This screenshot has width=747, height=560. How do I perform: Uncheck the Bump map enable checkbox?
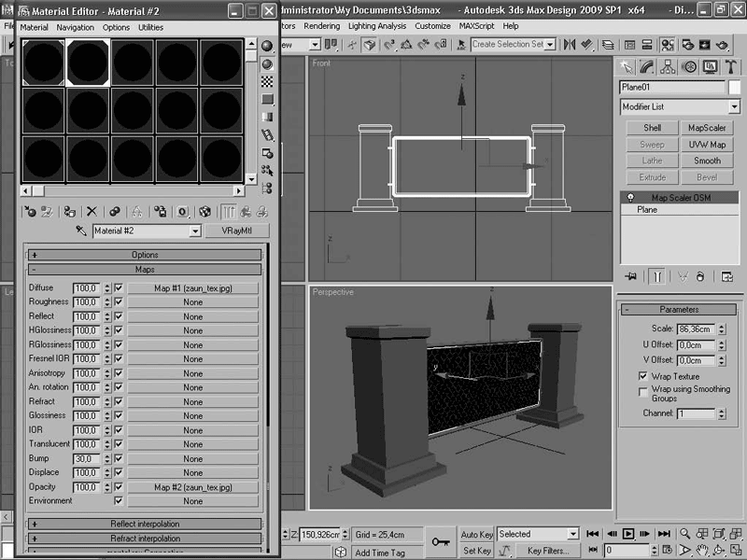point(118,458)
